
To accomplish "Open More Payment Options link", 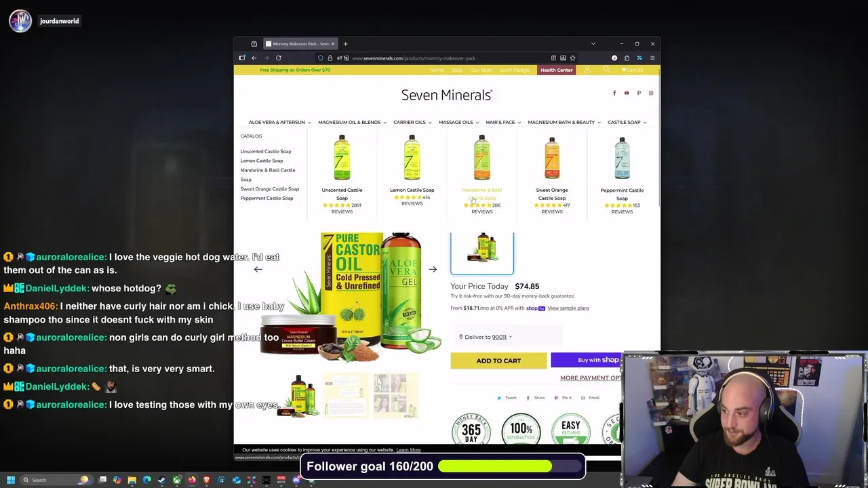I will pyautogui.click(x=590, y=378).
